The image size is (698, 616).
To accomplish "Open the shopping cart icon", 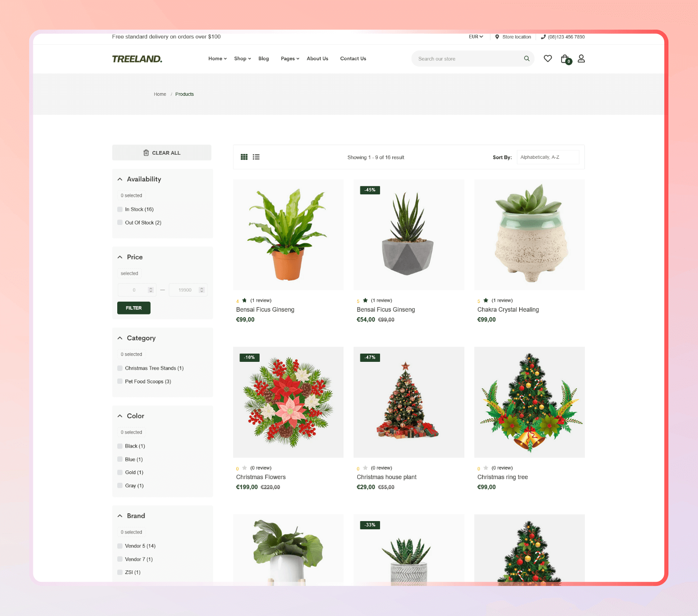I will coord(566,59).
